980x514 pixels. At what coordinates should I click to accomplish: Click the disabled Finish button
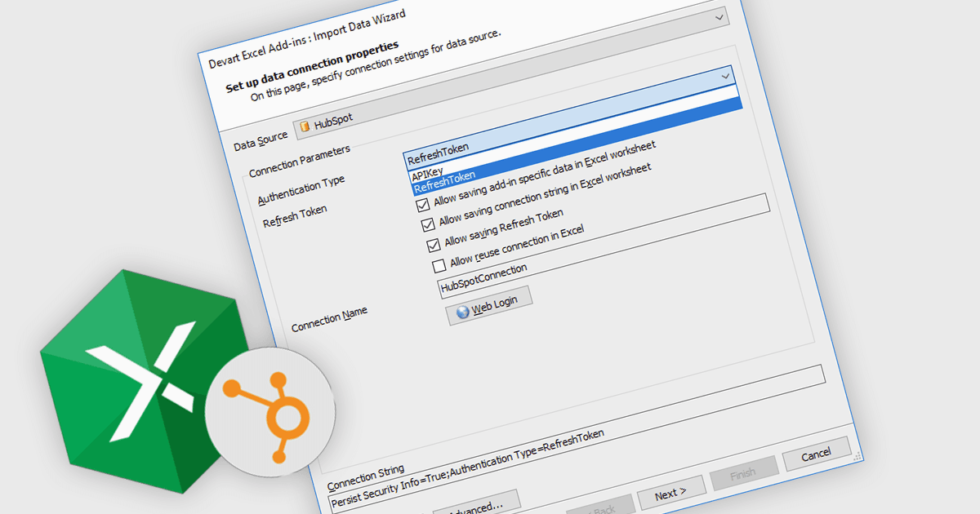(742, 473)
